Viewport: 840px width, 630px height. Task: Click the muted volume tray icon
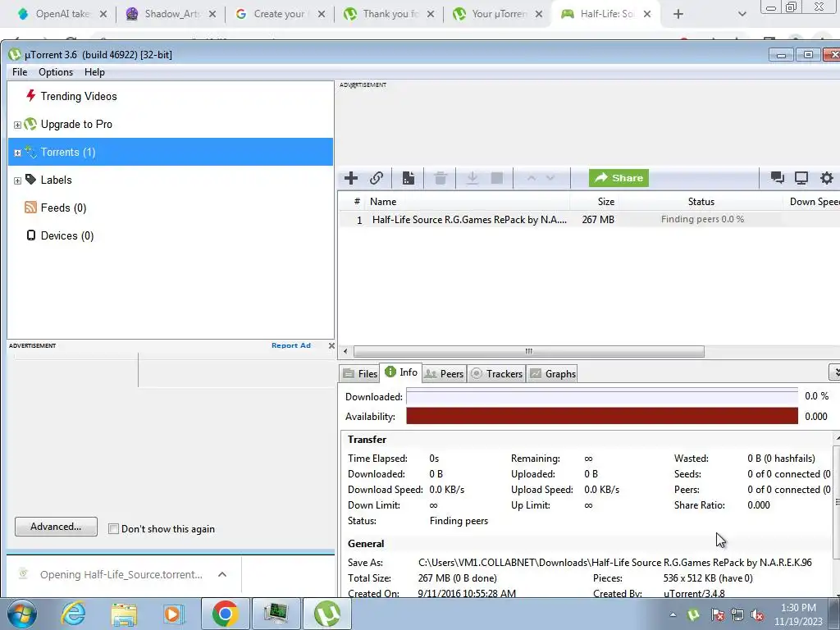(757, 614)
